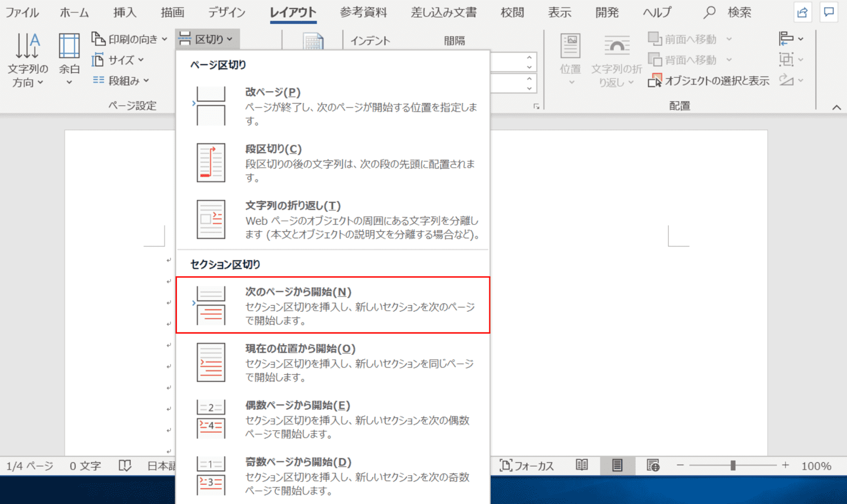Screen dimensions: 847x504
Task: Expand the 背面へ移動 dropdown arrow
Action: pyautogui.click(x=729, y=60)
